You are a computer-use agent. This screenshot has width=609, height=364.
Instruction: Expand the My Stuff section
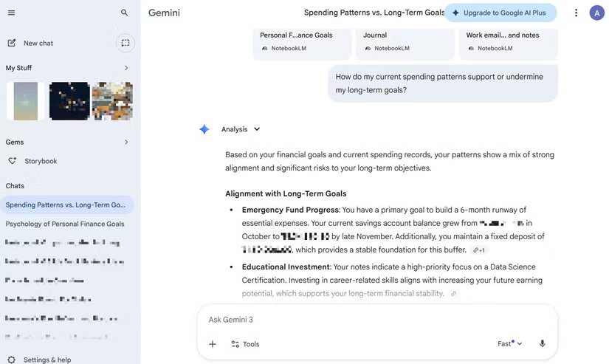(125, 68)
